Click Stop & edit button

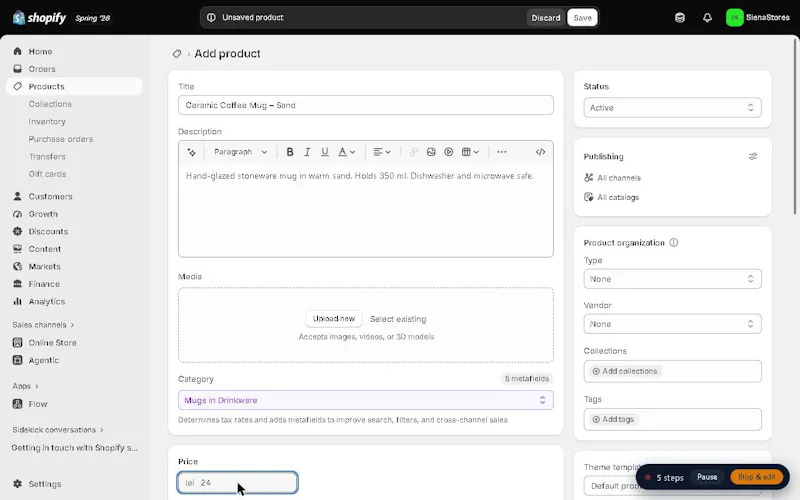[x=757, y=477]
